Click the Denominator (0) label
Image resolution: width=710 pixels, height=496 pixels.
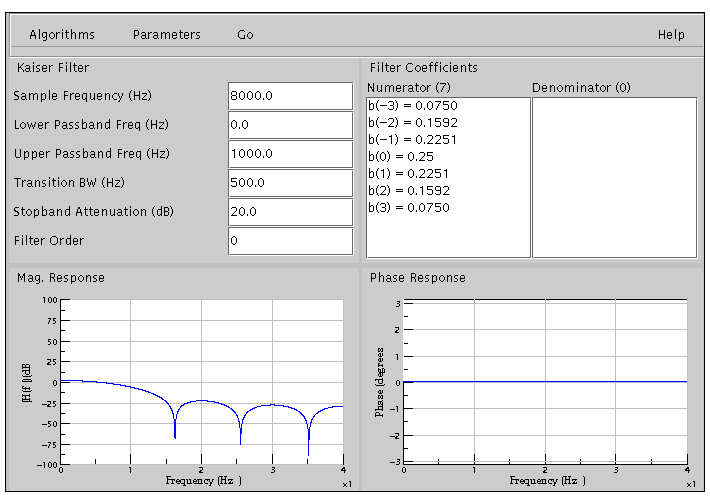point(581,87)
